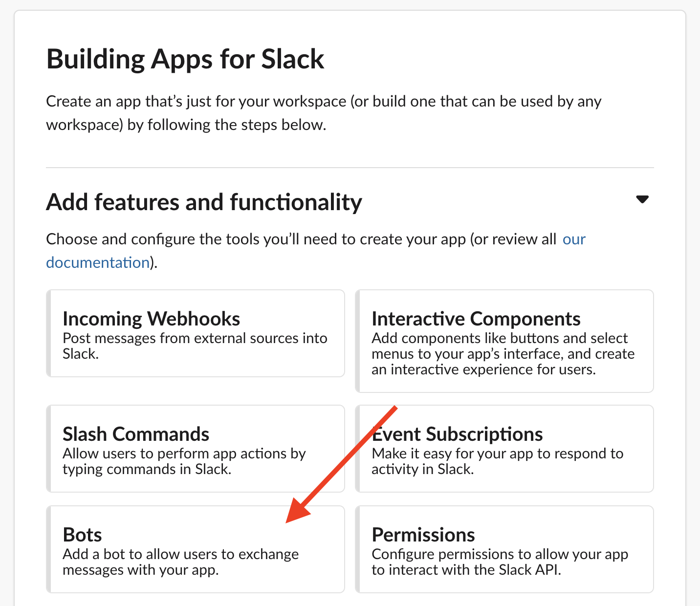
Task: Open the Incoming Webhooks card title
Action: coord(151,319)
